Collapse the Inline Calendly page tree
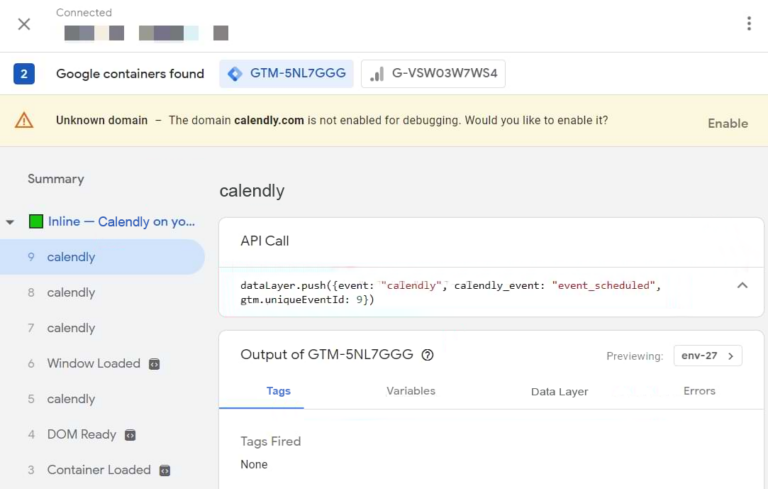Image resolution: width=768 pixels, height=489 pixels. [x=11, y=222]
